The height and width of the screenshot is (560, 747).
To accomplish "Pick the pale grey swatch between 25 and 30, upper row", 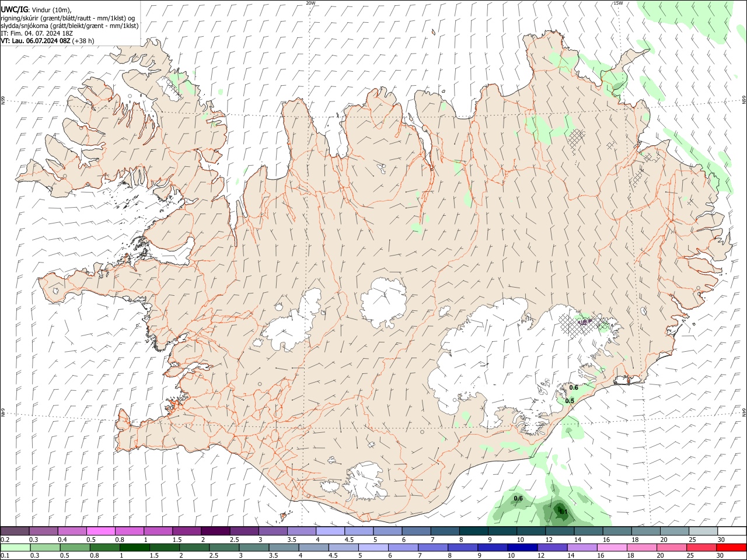I will [704, 531].
